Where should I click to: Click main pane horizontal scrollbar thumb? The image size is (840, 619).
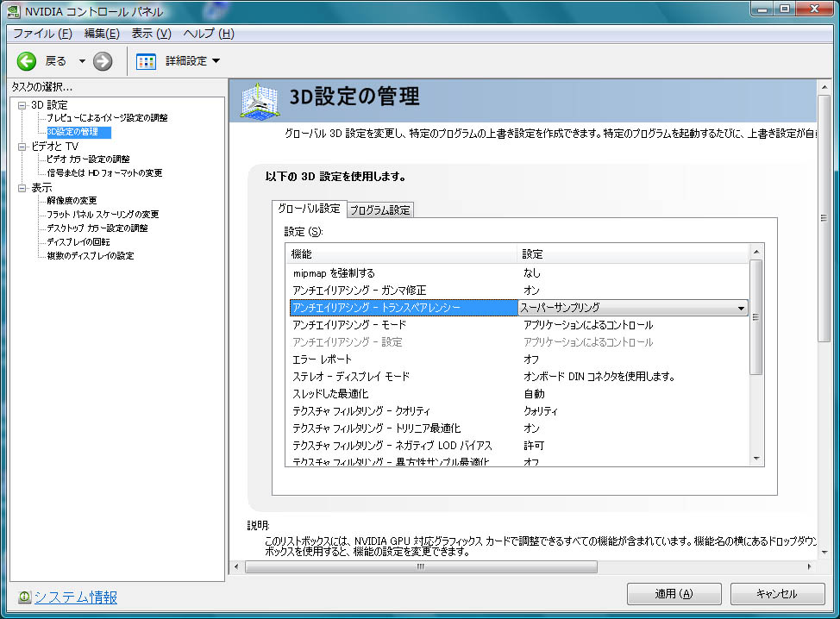[421, 566]
